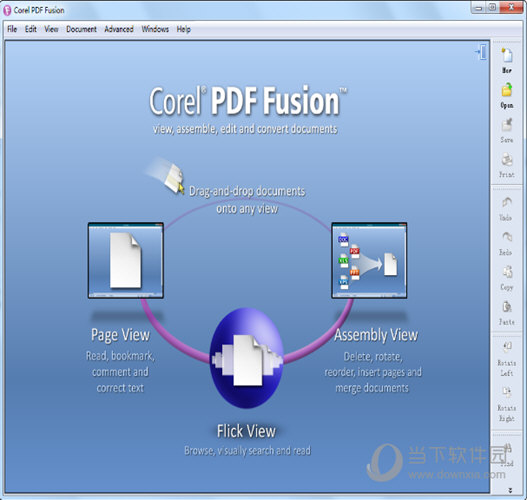Open the Help menu

184,29
